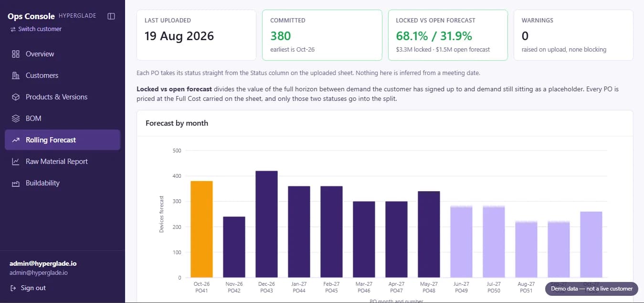Open BOM using the layers icon
The image size is (644, 303).
tap(16, 119)
